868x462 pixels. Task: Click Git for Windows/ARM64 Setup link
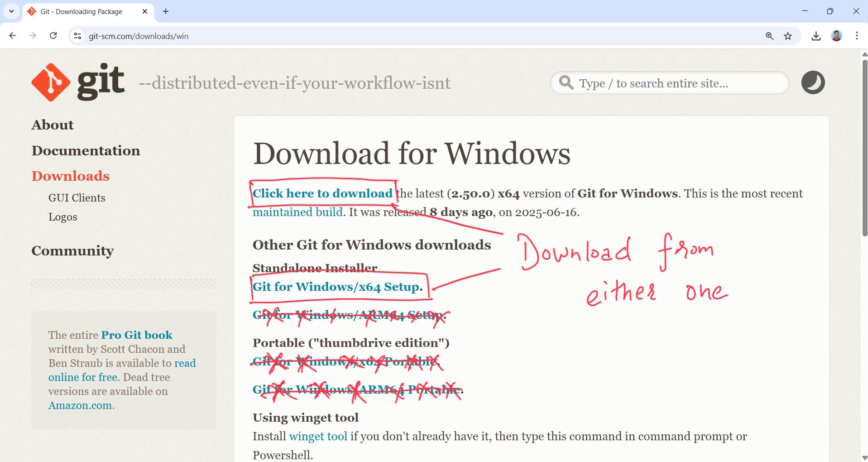pos(347,315)
